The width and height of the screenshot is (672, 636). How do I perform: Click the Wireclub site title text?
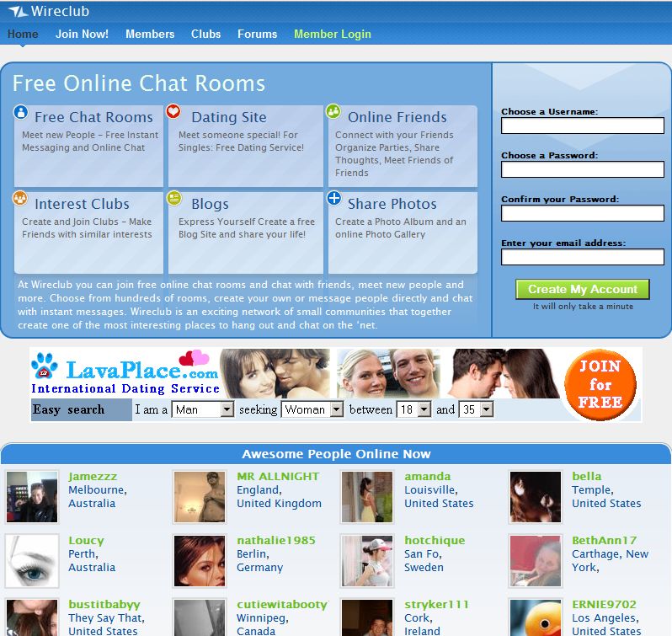[x=60, y=11]
